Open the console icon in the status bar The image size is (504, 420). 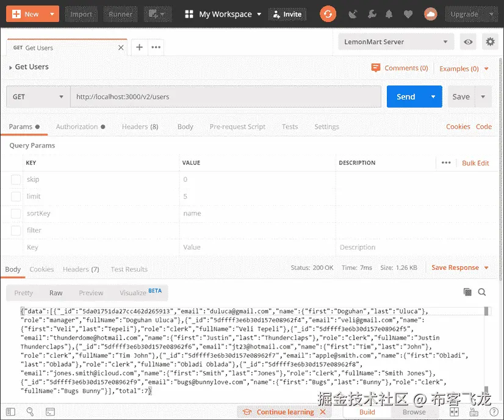[50, 411]
